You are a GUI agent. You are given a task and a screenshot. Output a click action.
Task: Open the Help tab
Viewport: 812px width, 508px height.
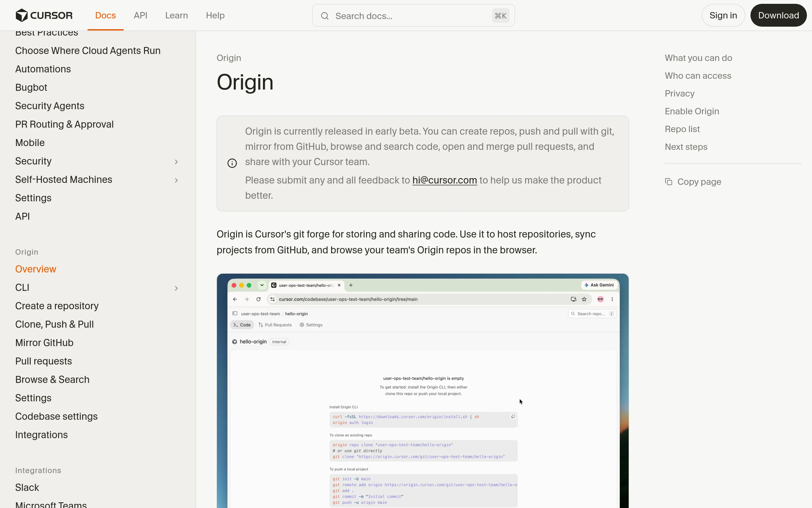[215, 16]
